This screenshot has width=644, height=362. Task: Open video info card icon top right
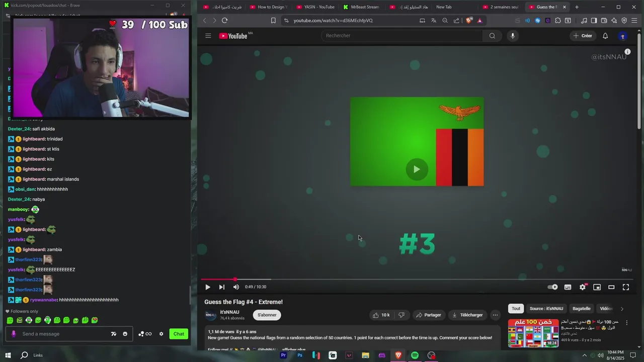point(627,52)
